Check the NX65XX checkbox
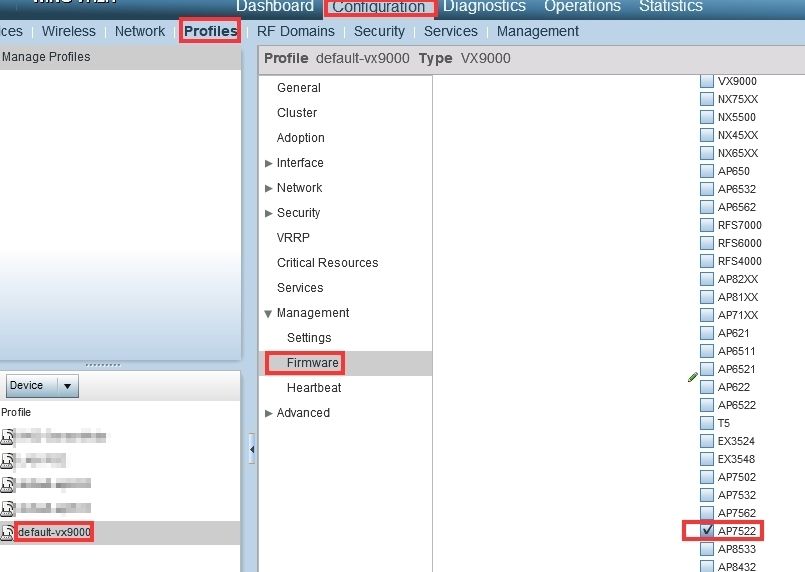 707,153
